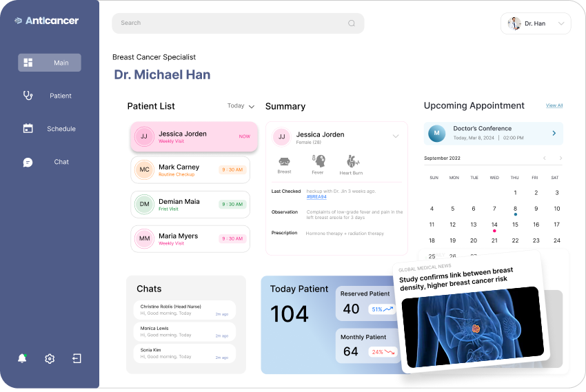Focus the Search input field
586x392 pixels.
238,23
